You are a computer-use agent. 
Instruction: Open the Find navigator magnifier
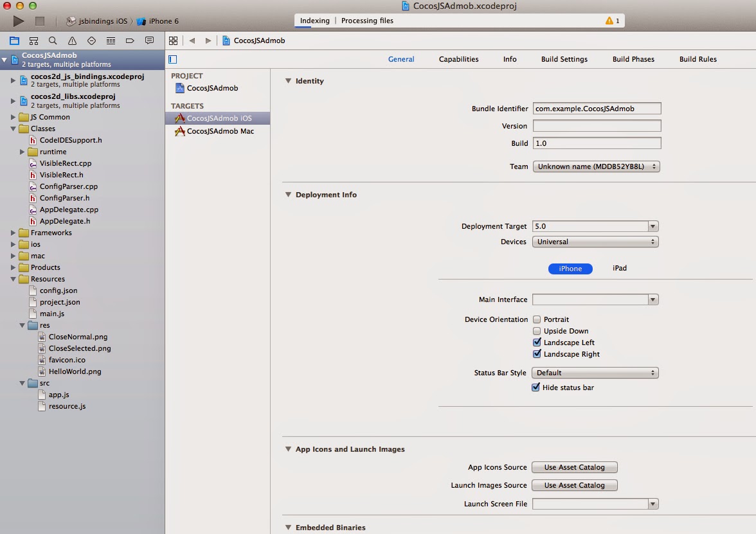(x=53, y=40)
